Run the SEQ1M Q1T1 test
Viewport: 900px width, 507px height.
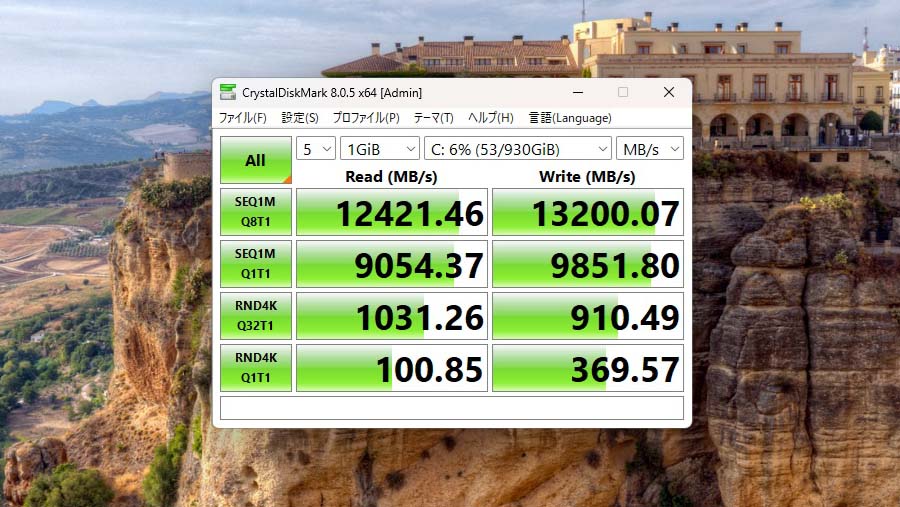(x=256, y=264)
